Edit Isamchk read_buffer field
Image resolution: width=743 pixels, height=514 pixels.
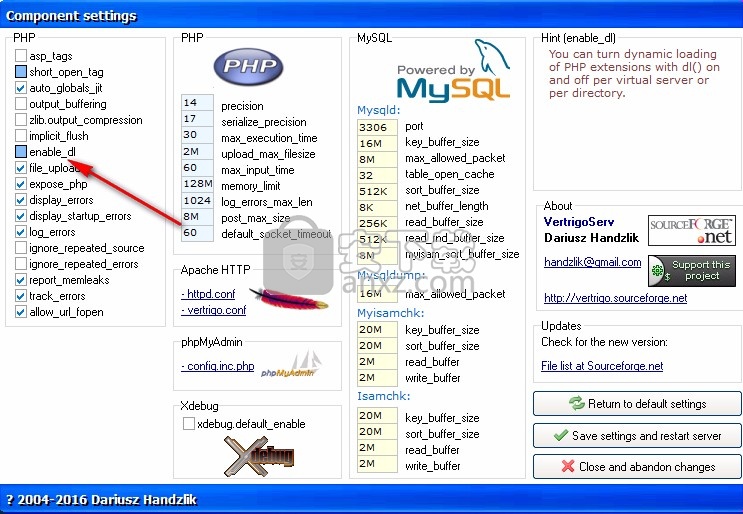coord(377,448)
